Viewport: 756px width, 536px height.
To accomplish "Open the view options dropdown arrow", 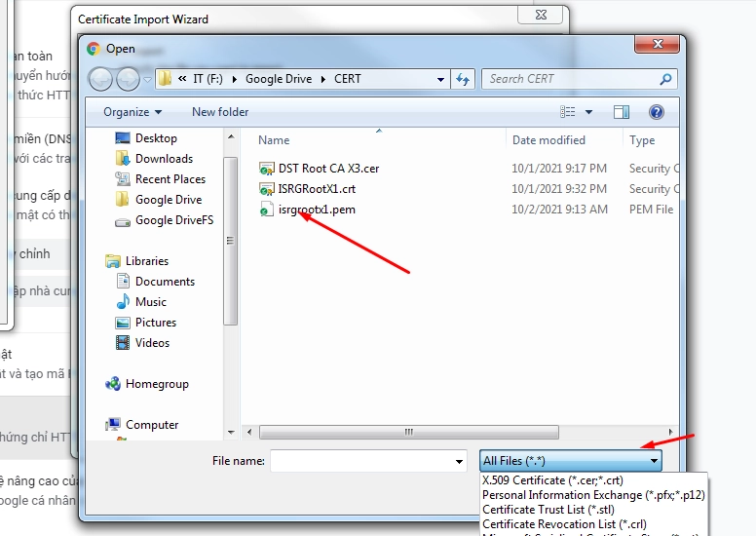I will click(x=589, y=112).
